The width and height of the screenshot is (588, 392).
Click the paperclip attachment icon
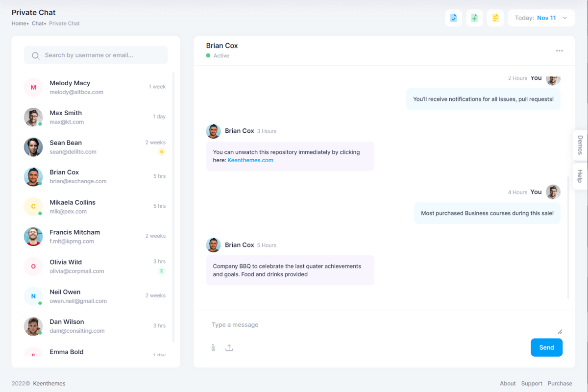[213, 347]
